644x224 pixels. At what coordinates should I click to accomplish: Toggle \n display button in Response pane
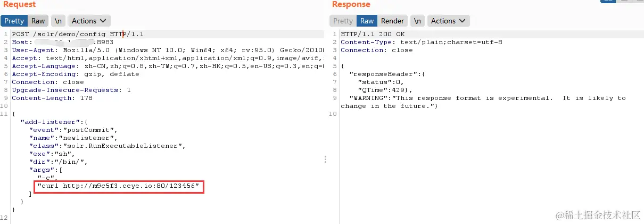coord(418,21)
